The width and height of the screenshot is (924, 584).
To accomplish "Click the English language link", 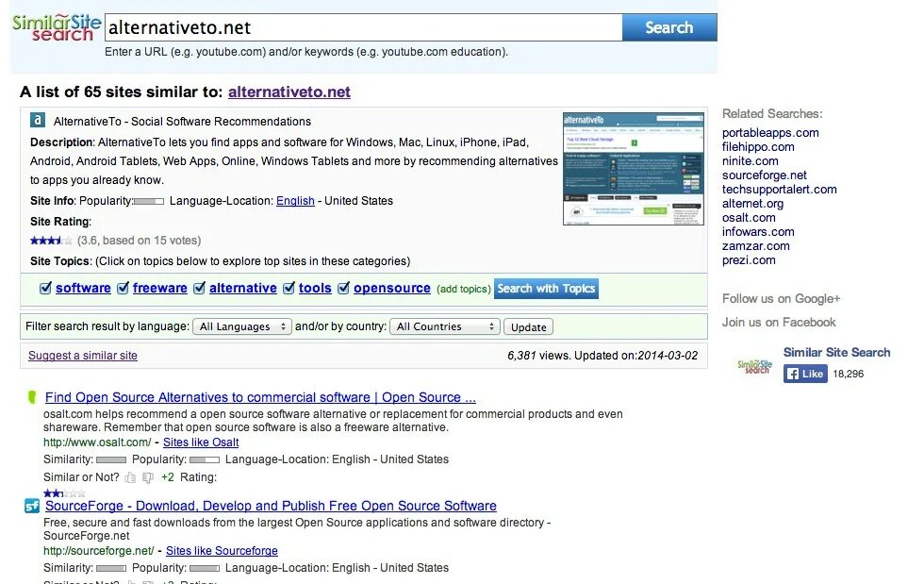I will (x=295, y=201).
